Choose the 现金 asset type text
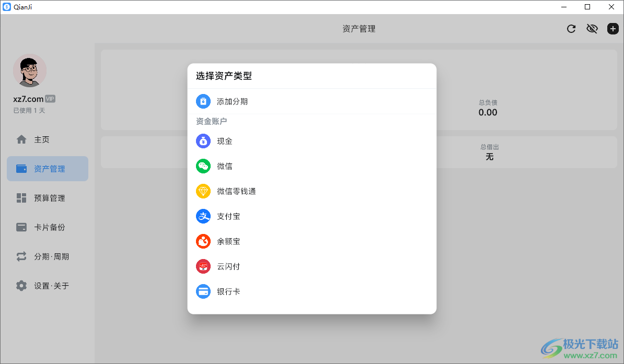Screen dimensions: 624x364 click(224, 141)
